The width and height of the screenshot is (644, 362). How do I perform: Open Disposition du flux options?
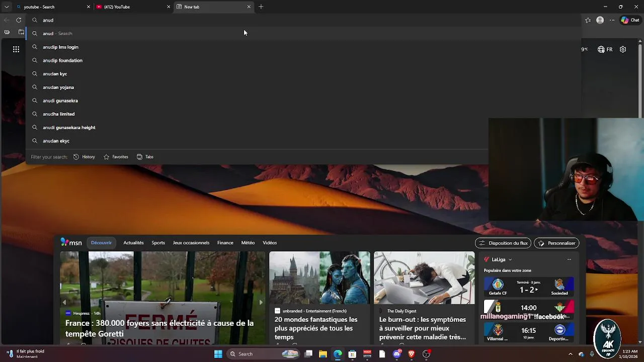(x=503, y=243)
